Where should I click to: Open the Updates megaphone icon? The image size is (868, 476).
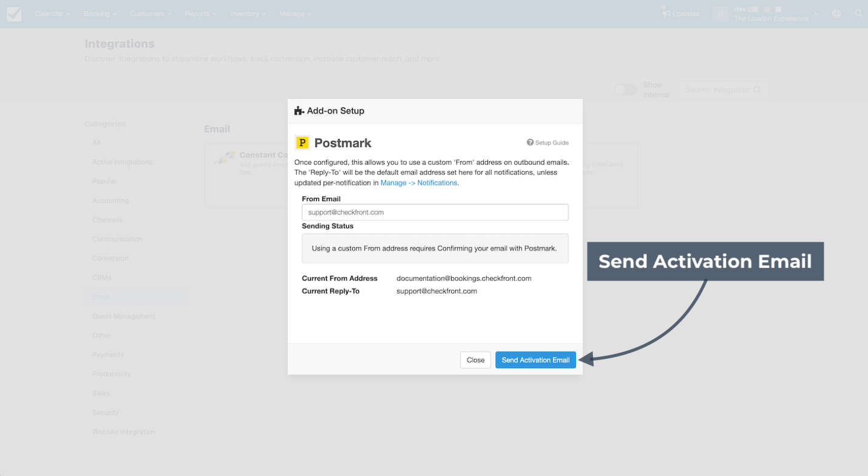[666, 13]
